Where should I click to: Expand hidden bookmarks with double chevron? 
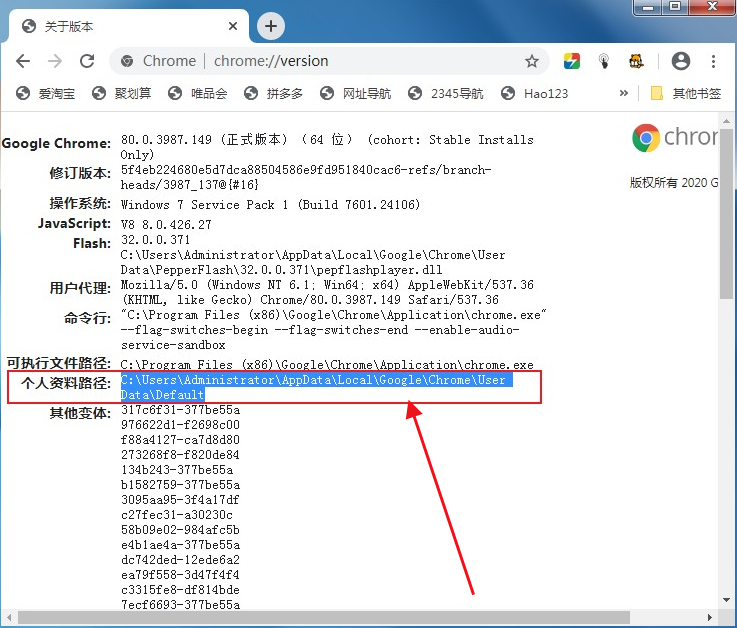tap(624, 93)
